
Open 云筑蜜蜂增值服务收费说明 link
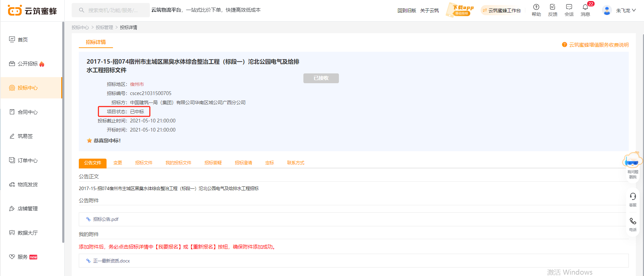tap(599, 45)
